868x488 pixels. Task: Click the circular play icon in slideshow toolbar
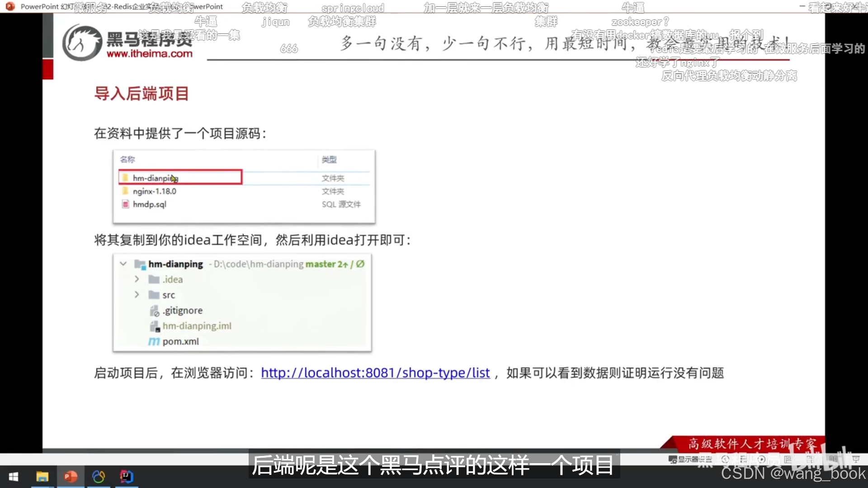[761, 460]
